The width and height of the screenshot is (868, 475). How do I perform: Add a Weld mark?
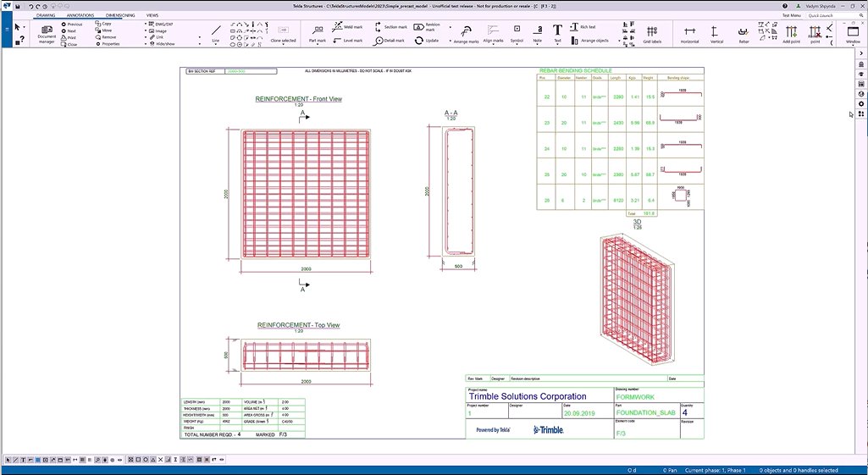point(347,26)
